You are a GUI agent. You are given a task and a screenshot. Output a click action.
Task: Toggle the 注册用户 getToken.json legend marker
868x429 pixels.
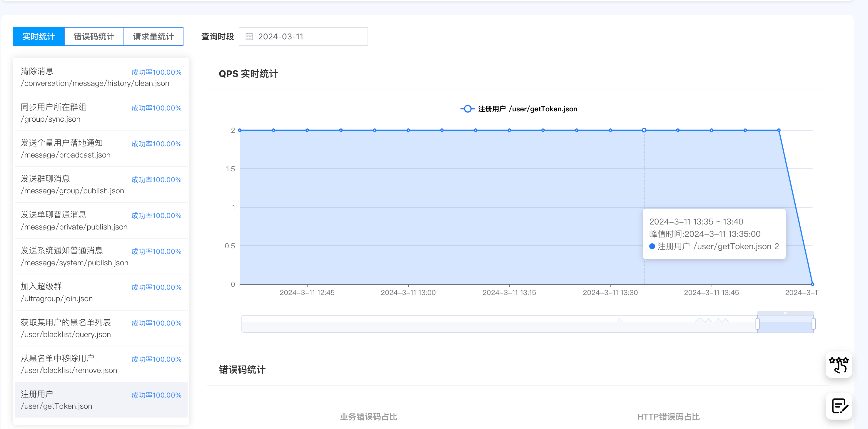[467, 109]
